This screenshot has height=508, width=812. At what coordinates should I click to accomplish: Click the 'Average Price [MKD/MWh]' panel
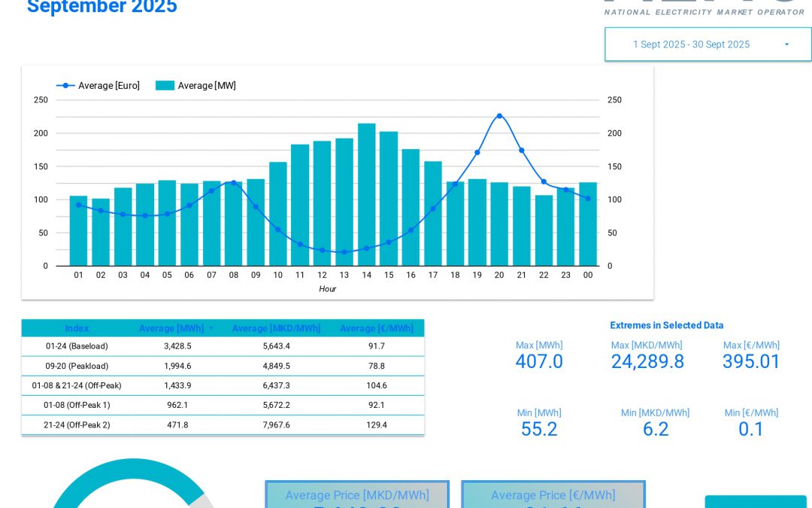pyautogui.click(x=357, y=495)
